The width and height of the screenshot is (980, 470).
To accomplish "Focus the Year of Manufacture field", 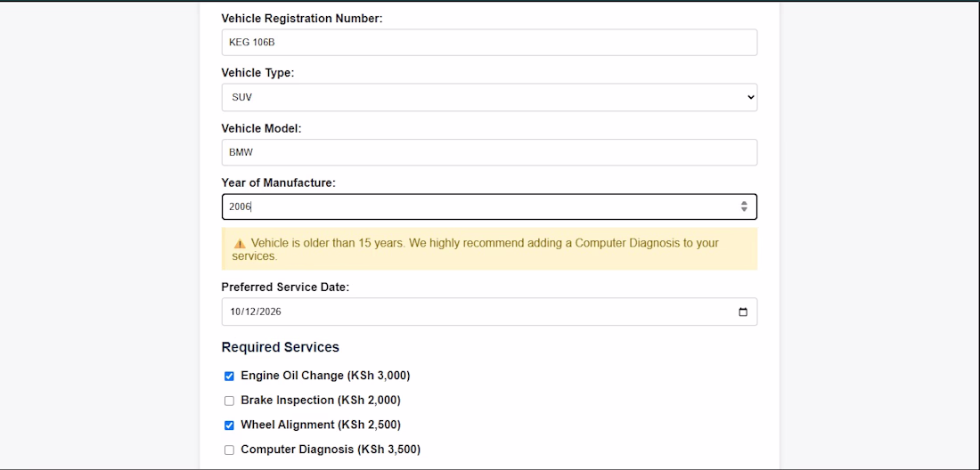I will 489,207.
